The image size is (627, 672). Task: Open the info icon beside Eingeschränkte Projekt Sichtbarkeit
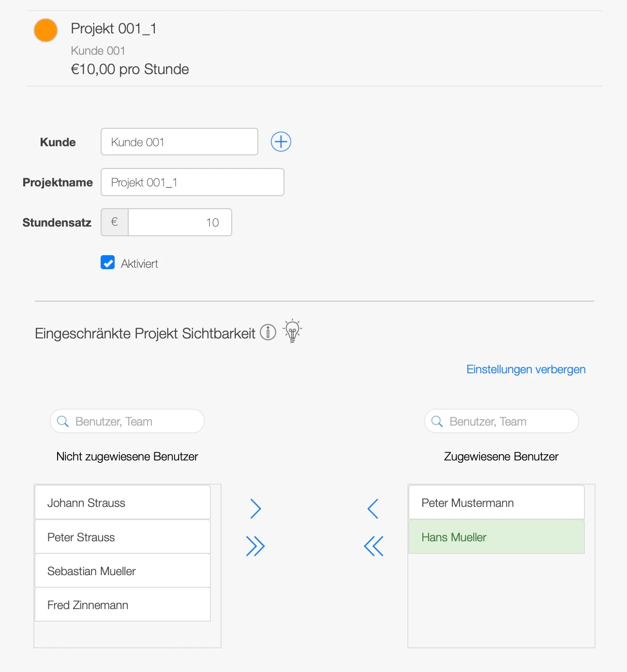click(x=268, y=332)
